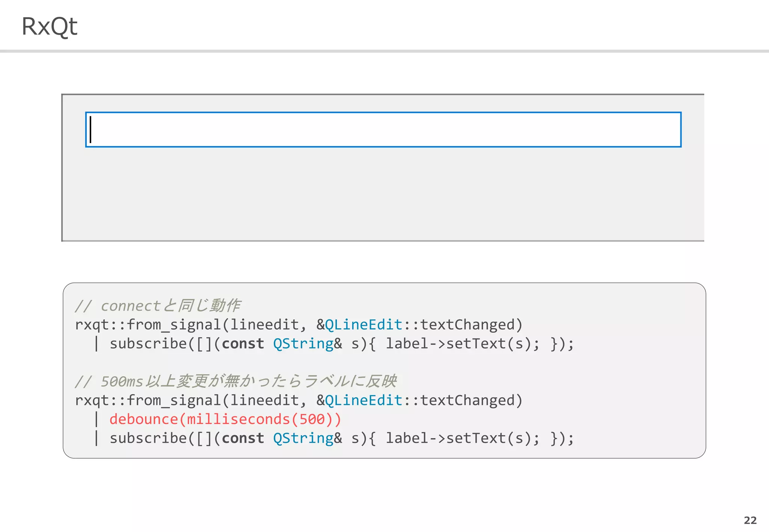Image resolution: width=769 pixels, height=532 pixels.
Task: Click the bold const keyword in the first subscribe line
Action: tap(243, 344)
